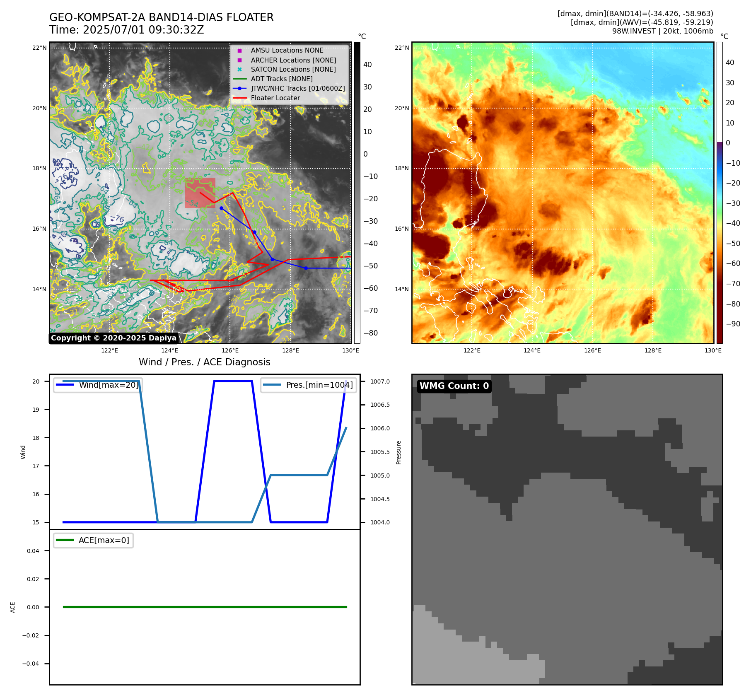Click the Pressure axis label
The image size is (751, 700).
[x=399, y=452]
